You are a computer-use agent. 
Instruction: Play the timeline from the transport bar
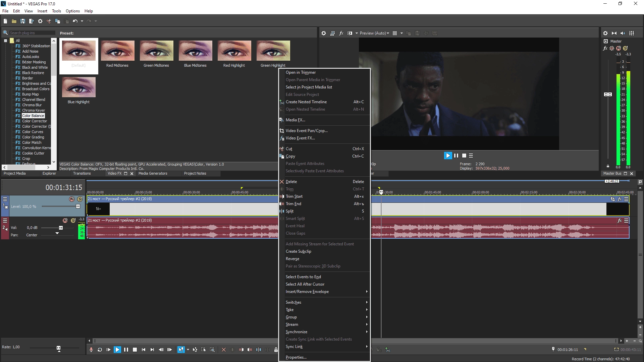(117, 350)
